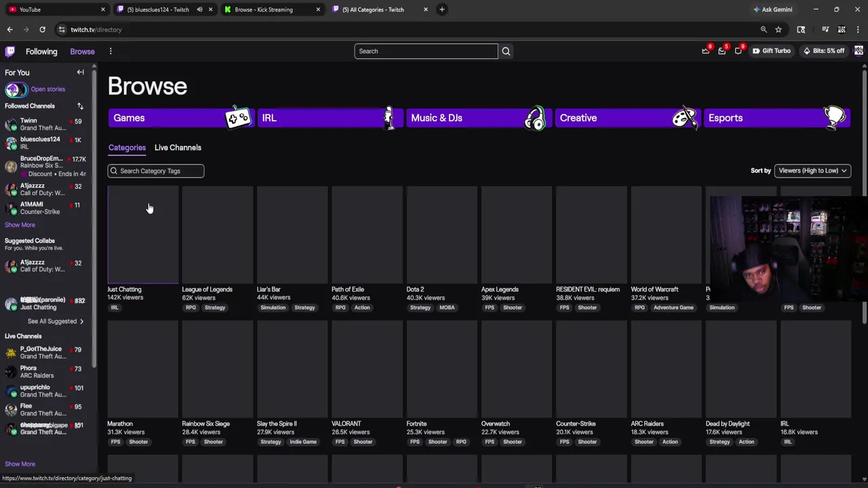Open the Creative palette banner
The width and height of the screenshot is (868, 488).
(627, 118)
